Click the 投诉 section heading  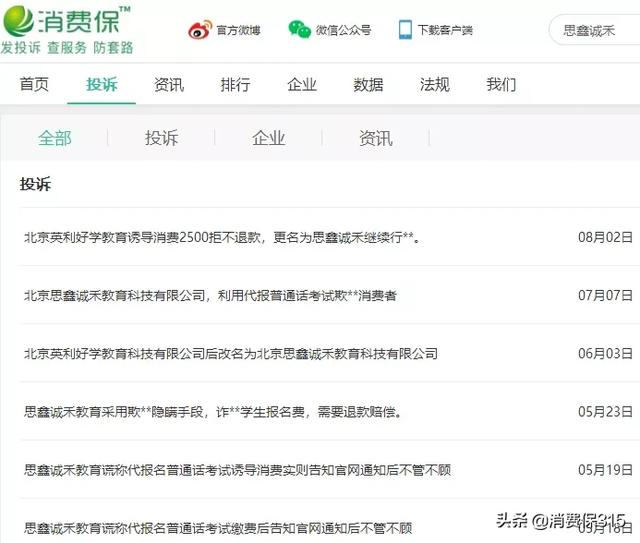(36, 184)
